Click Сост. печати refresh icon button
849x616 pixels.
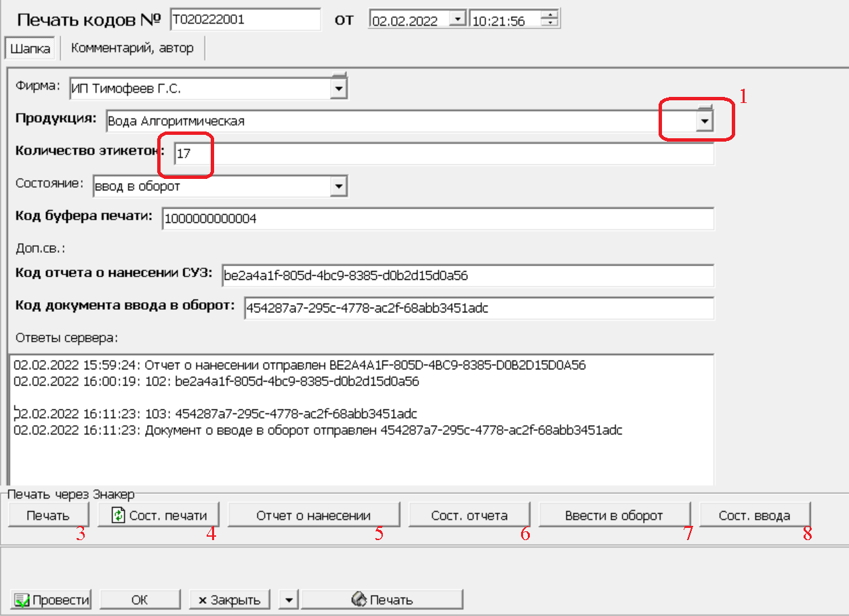[159, 516]
